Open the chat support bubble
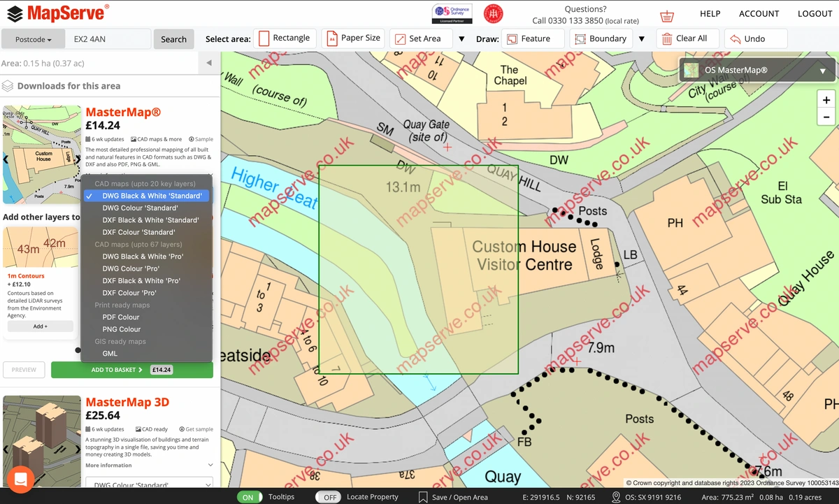 20,480
